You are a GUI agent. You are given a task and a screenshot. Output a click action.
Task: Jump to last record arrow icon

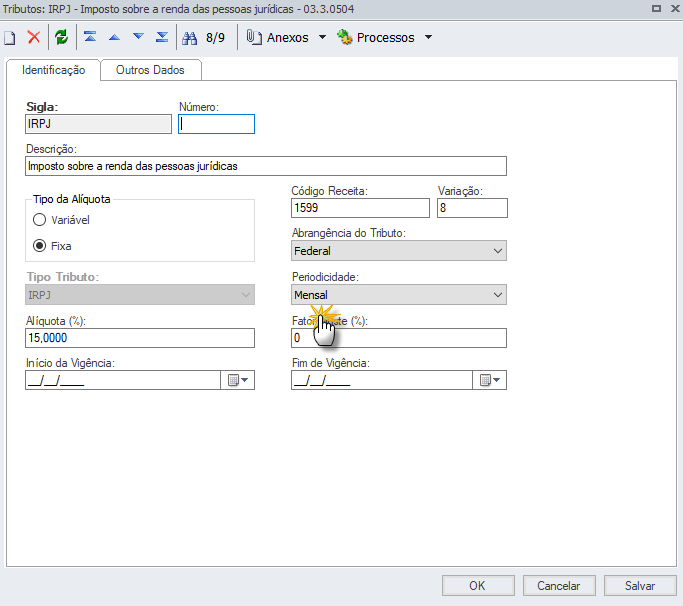pos(162,37)
